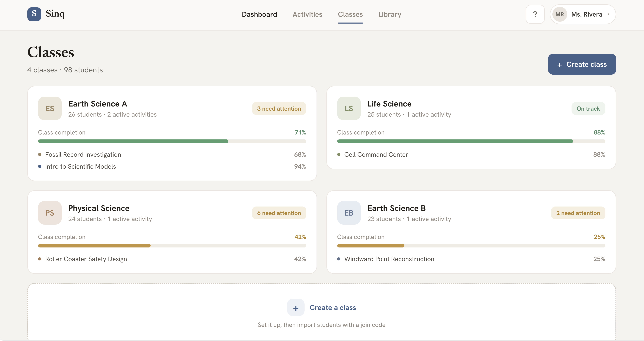This screenshot has width=644, height=341.
Task: Click the 94% Scientific Models value
Action: tap(300, 167)
